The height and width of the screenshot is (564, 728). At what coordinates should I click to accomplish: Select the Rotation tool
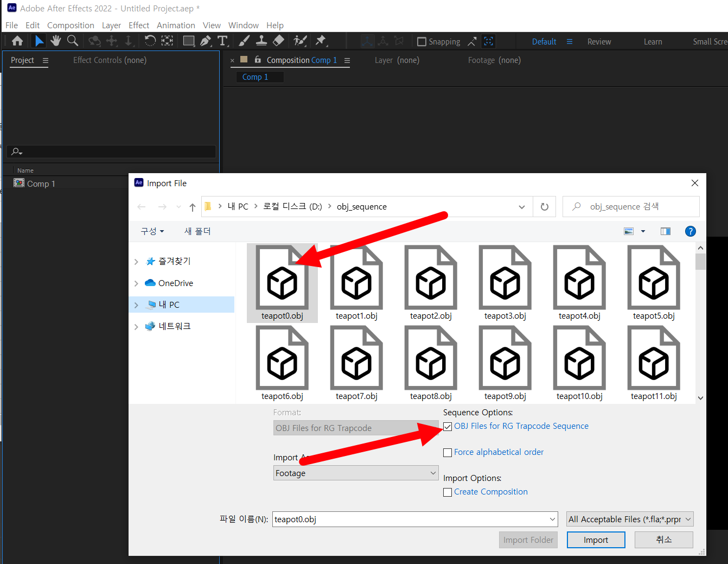150,41
